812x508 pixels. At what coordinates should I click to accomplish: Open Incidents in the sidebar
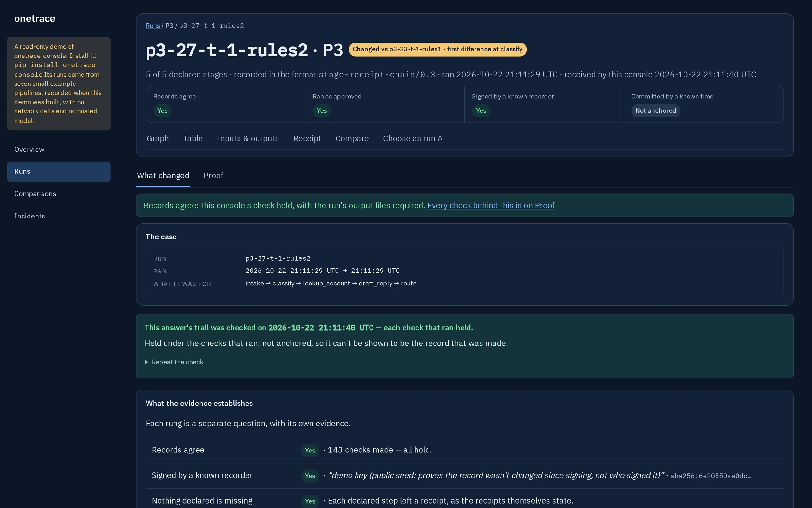coord(59,216)
